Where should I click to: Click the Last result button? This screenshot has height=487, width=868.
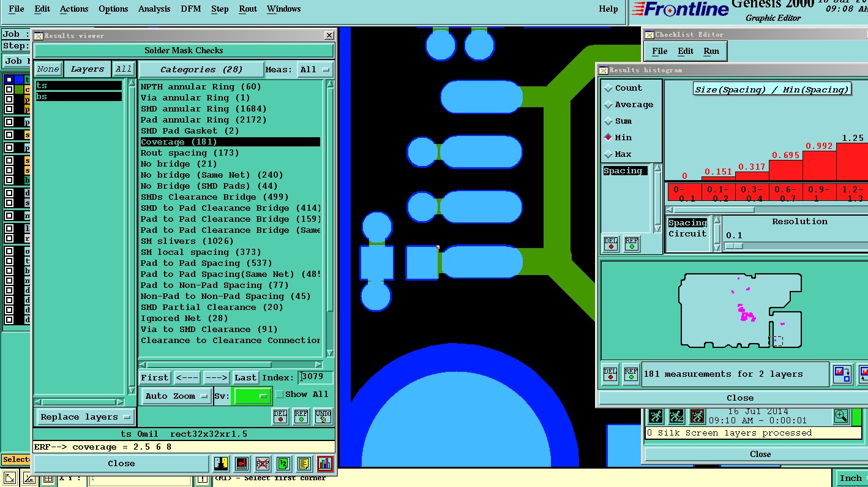(245, 377)
